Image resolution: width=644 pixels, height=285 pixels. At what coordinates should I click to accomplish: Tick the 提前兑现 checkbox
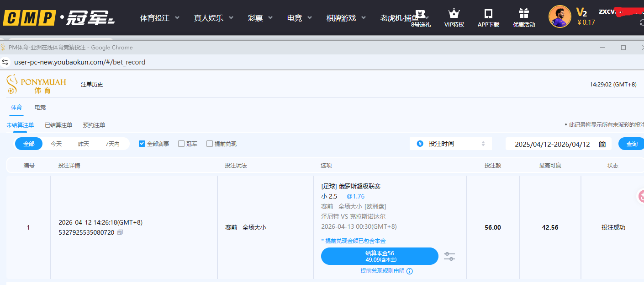pyautogui.click(x=210, y=144)
